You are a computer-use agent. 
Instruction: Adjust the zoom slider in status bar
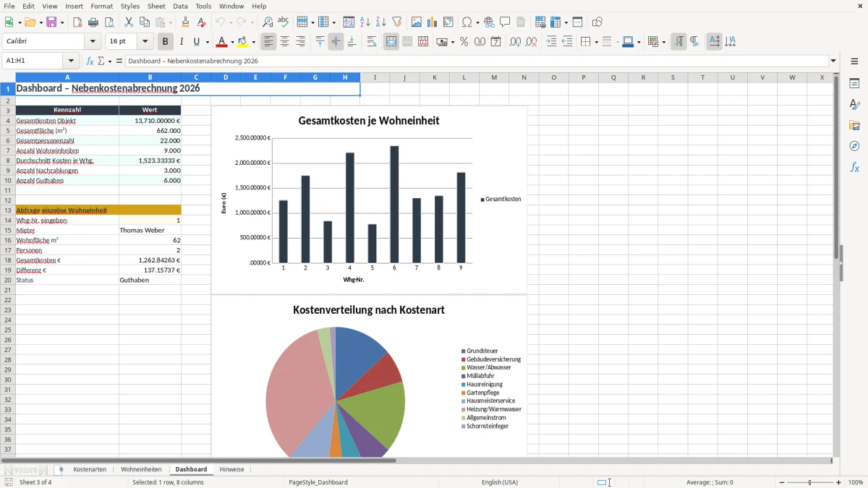[x=810, y=482]
